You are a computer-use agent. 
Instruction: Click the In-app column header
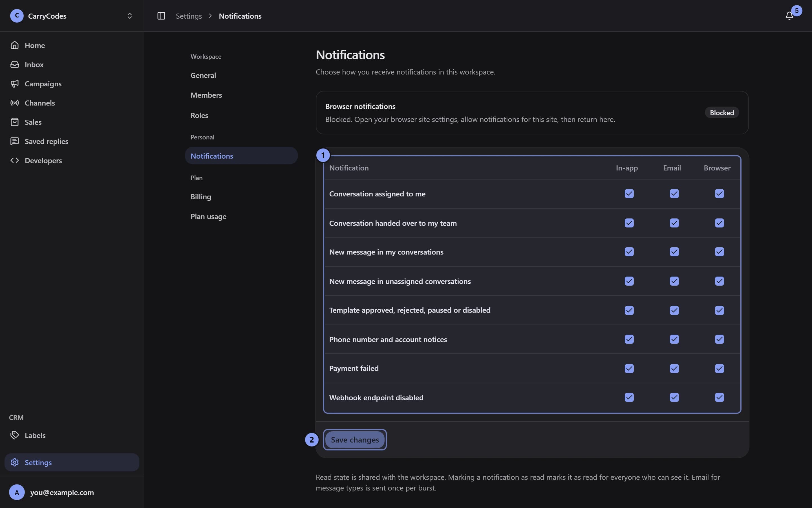tap(627, 168)
